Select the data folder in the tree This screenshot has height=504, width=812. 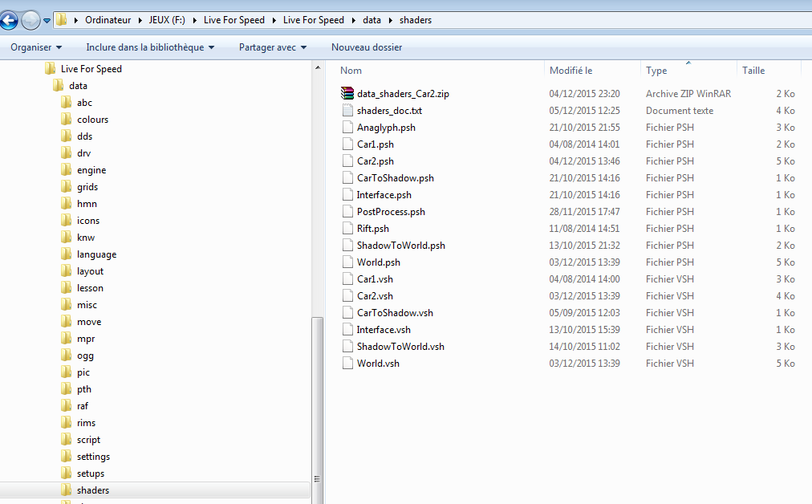pyautogui.click(x=78, y=86)
